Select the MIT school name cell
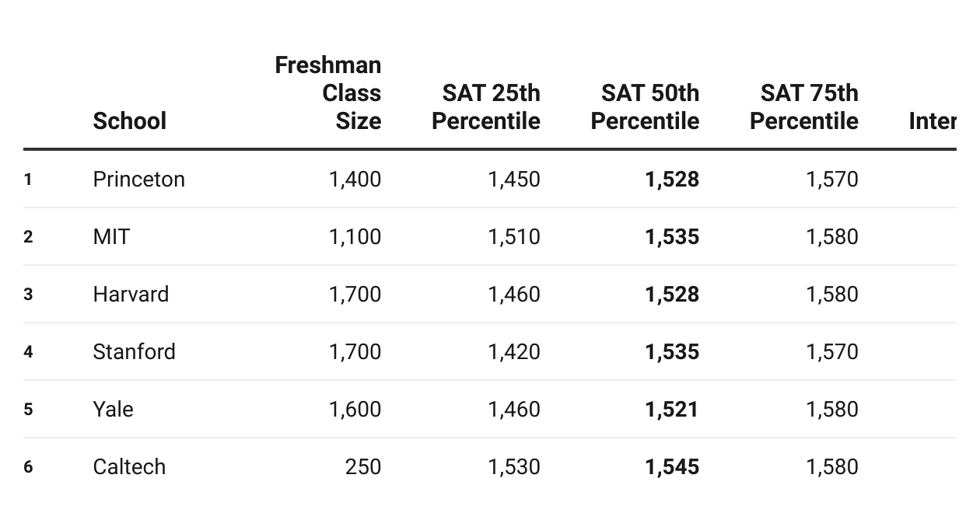The width and height of the screenshot is (980, 513). [111, 236]
